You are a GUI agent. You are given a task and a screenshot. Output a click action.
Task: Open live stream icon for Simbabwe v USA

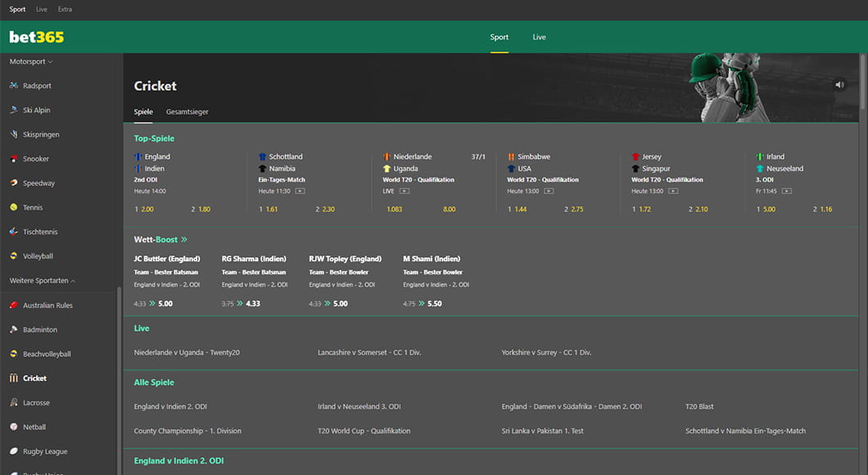pos(549,191)
